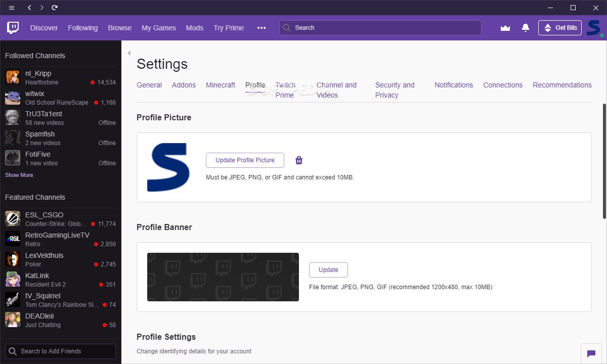607x364 pixels.
Task: Click RetroGamingLiveTV channel avatar
Action: [13, 239]
